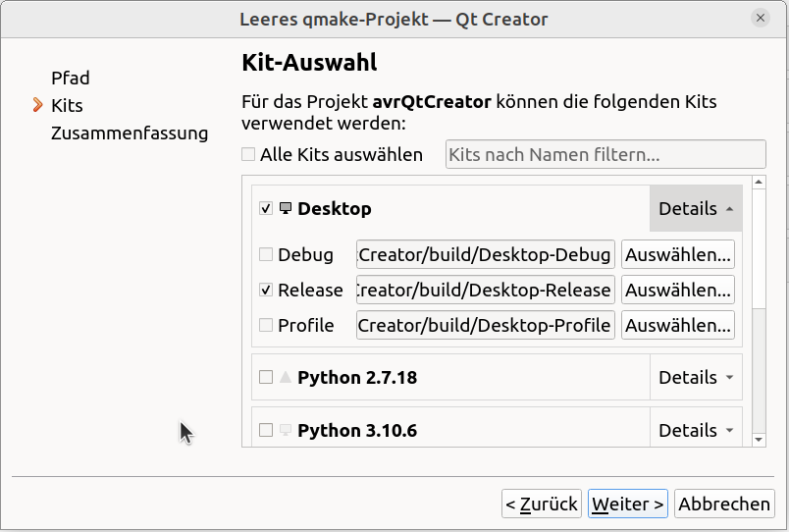The image size is (789, 532).
Task: Click the orange arrow beside Kits step
Action: 37,105
